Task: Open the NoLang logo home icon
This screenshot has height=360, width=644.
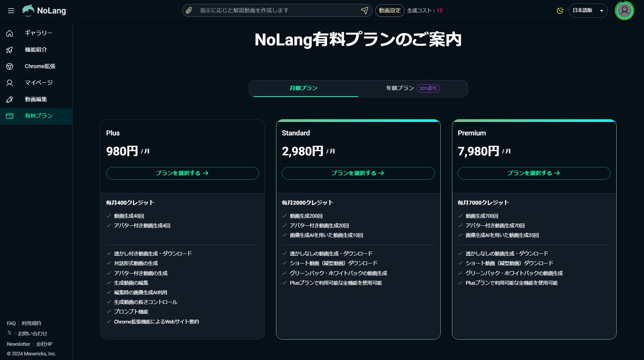Action: [29, 10]
